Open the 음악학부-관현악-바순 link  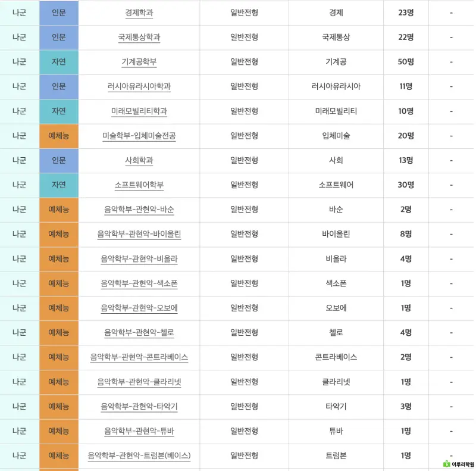(139, 210)
